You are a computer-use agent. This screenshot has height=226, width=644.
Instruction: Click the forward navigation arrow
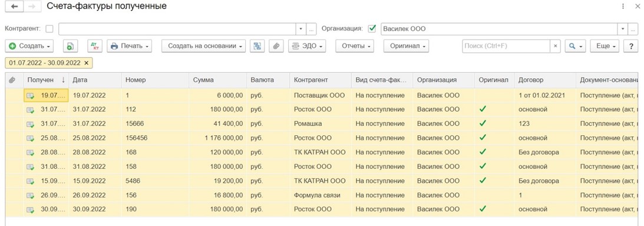click(x=32, y=6)
